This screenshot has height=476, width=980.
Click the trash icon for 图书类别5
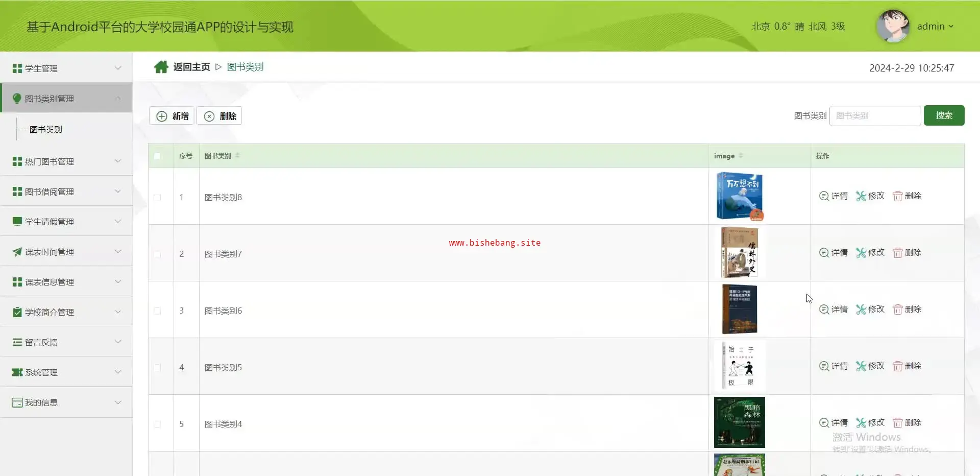pos(897,366)
